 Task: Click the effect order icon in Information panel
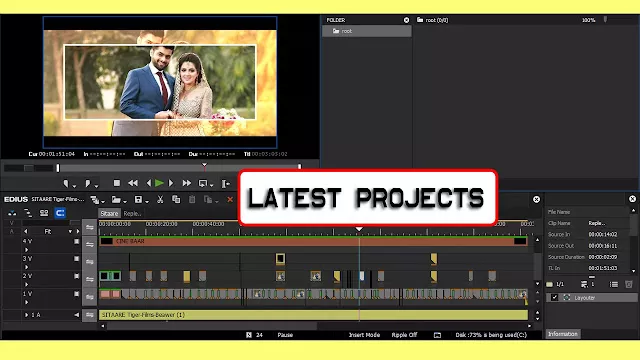tap(584, 284)
